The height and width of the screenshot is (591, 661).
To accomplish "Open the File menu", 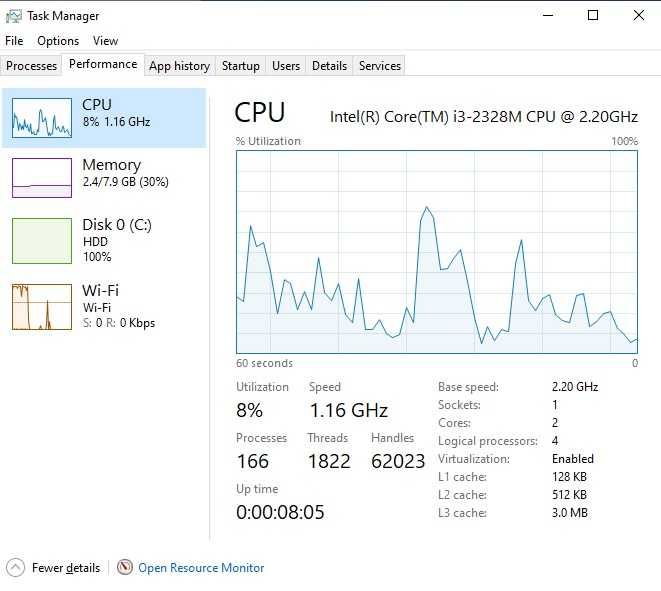I will pos(14,41).
